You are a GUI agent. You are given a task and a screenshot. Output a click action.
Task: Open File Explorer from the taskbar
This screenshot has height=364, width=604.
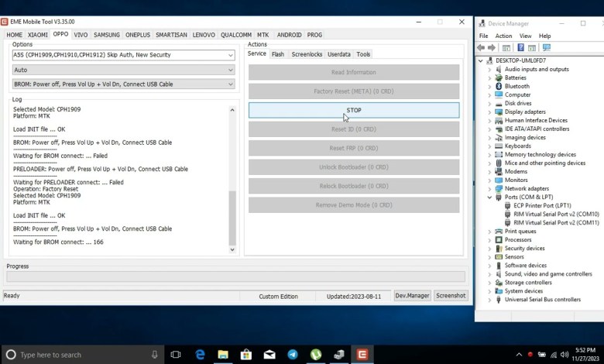click(x=223, y=354)
